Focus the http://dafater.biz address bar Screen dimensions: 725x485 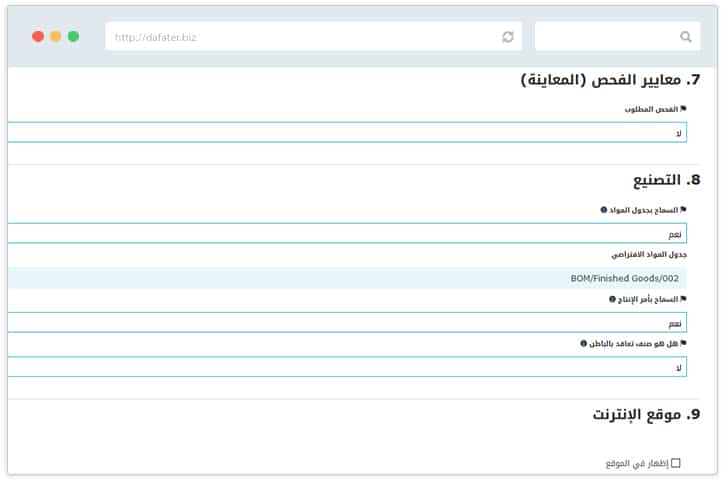[x=300, y=37]
